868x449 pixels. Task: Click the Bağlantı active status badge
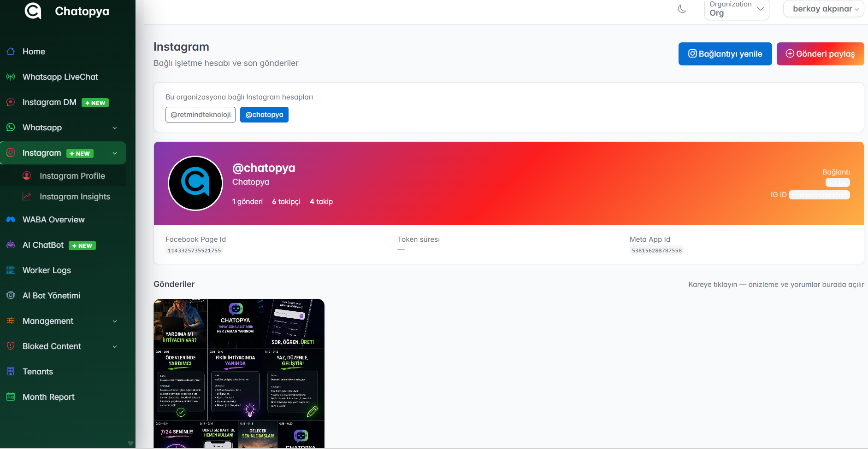[x=838, y=182]
